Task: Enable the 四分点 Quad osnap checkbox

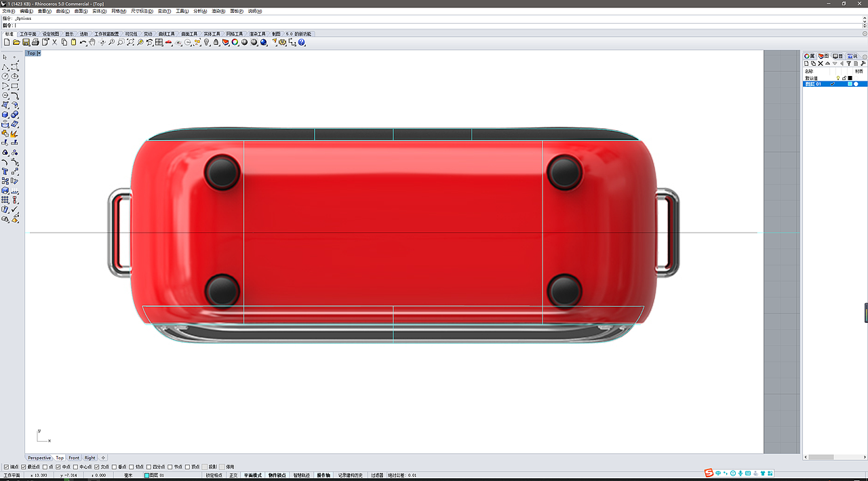Action: 149,467
